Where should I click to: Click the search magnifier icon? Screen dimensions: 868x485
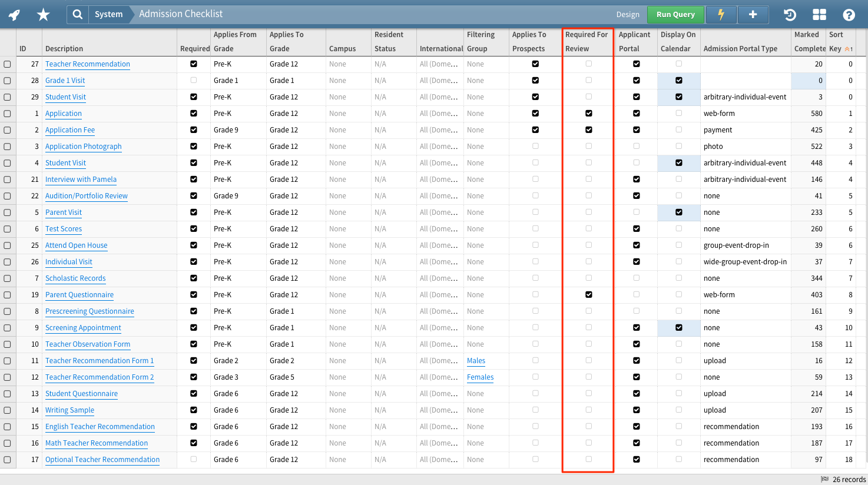pyautogui.click(x=78, y=14)
